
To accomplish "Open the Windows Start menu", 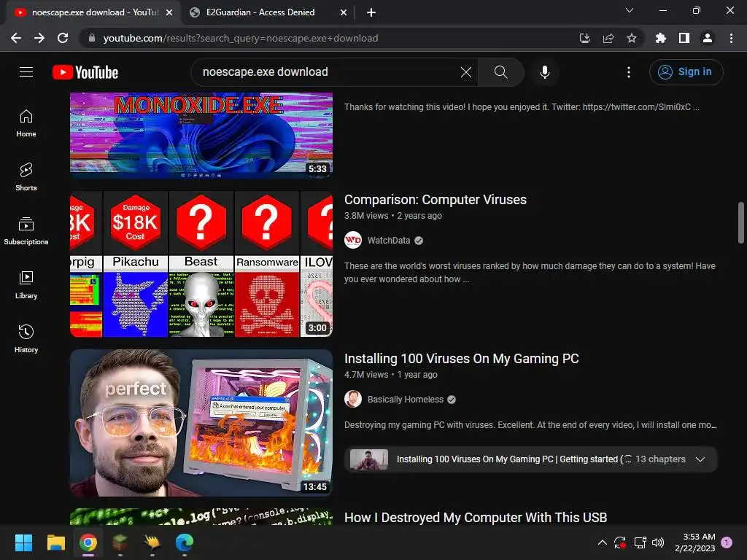I will tap(23, 542).
